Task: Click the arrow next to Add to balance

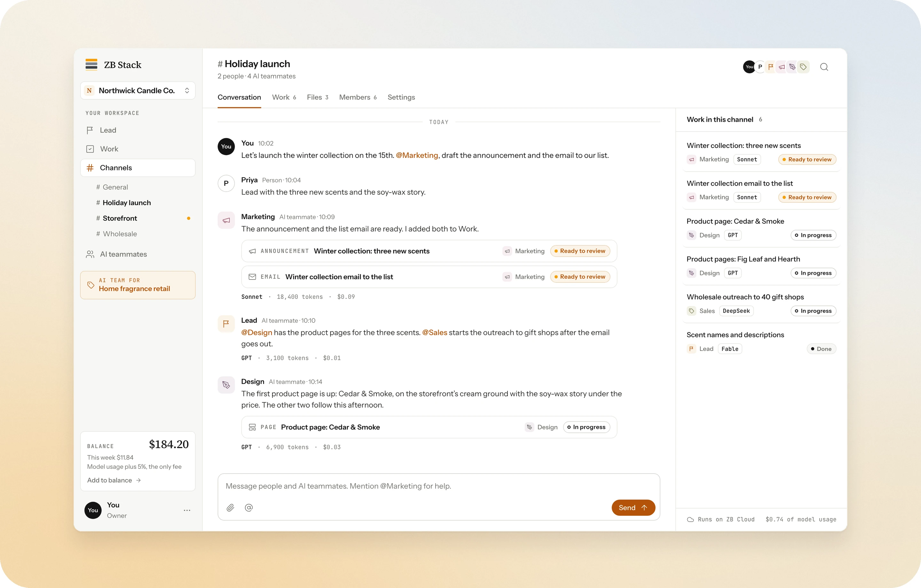Action: [138, 481]
